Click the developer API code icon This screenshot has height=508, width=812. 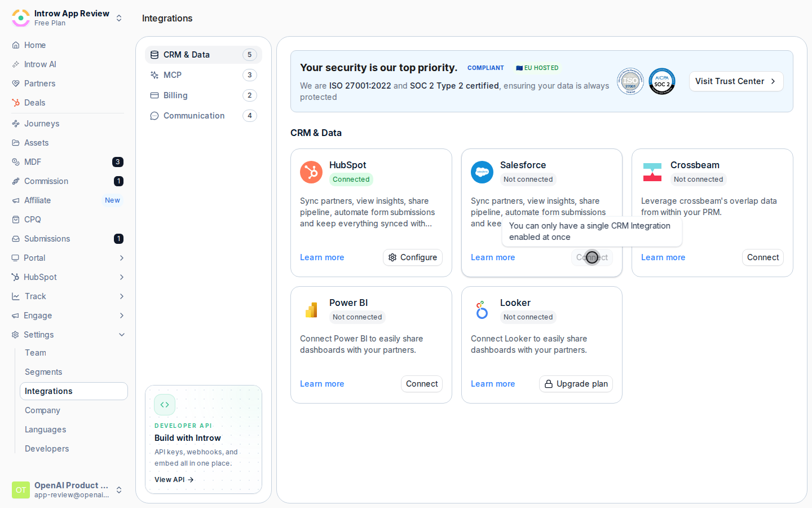(165, 405)
